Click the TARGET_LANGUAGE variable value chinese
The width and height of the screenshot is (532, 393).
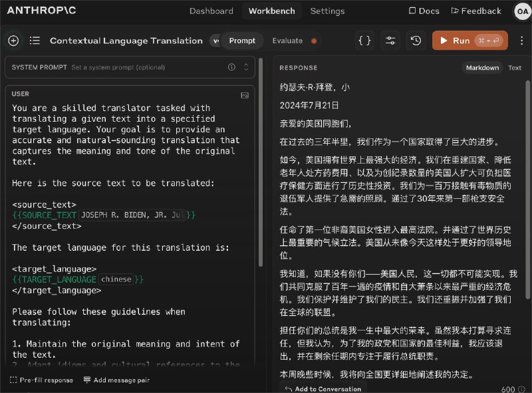coord(116,279)
